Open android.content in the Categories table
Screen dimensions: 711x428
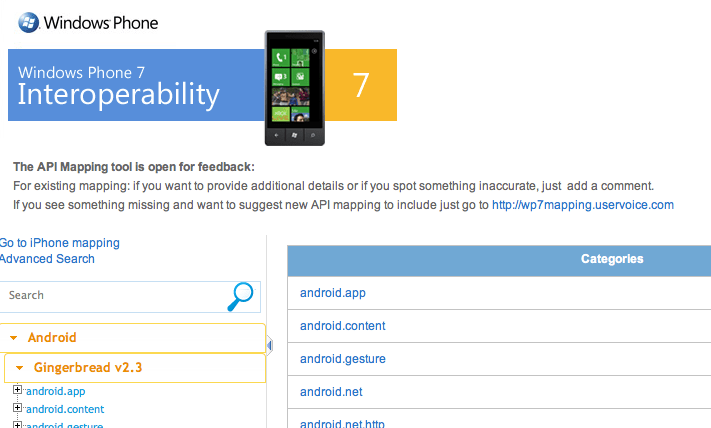point(342,326)
